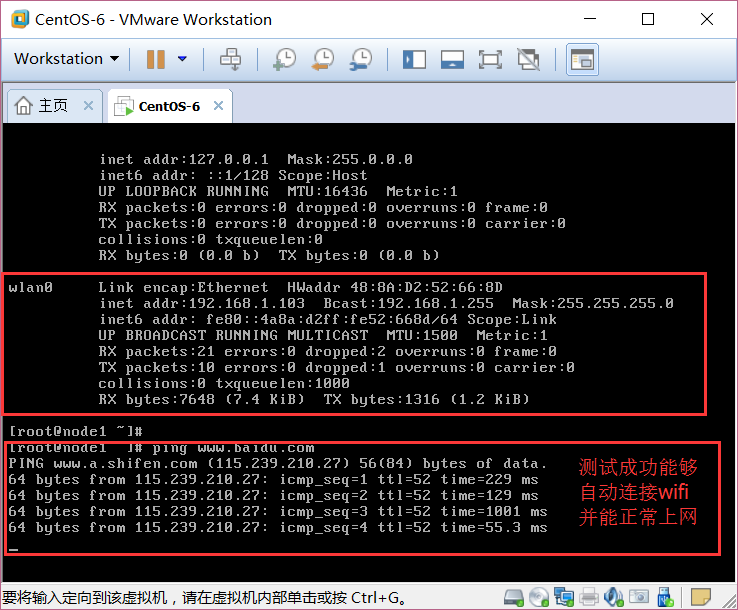Maximize the VMware Workstation window
Screen dimensions: 738x610
click(648, 19)
